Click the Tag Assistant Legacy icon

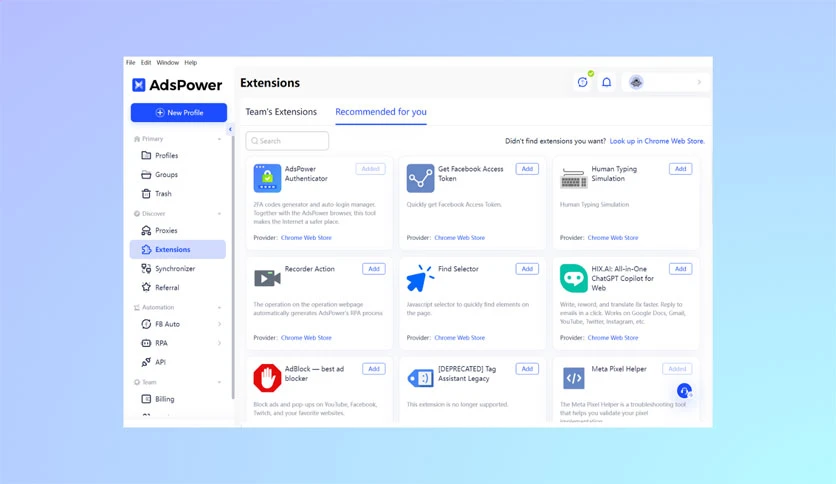[420, 378]
